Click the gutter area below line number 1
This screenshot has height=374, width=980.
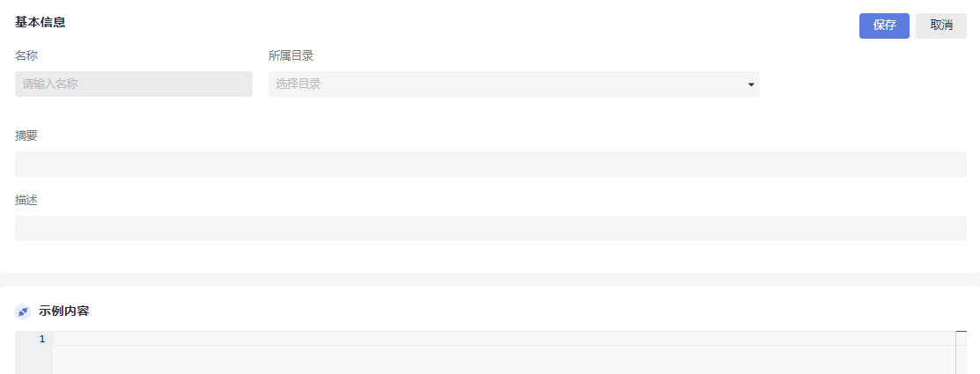click(x=34, y=360)
